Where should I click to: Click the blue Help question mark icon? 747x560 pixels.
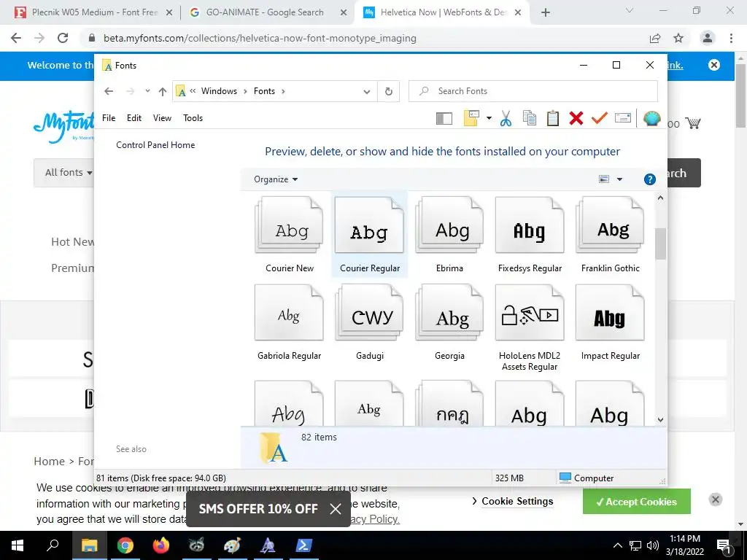click(x=649, y=179)
